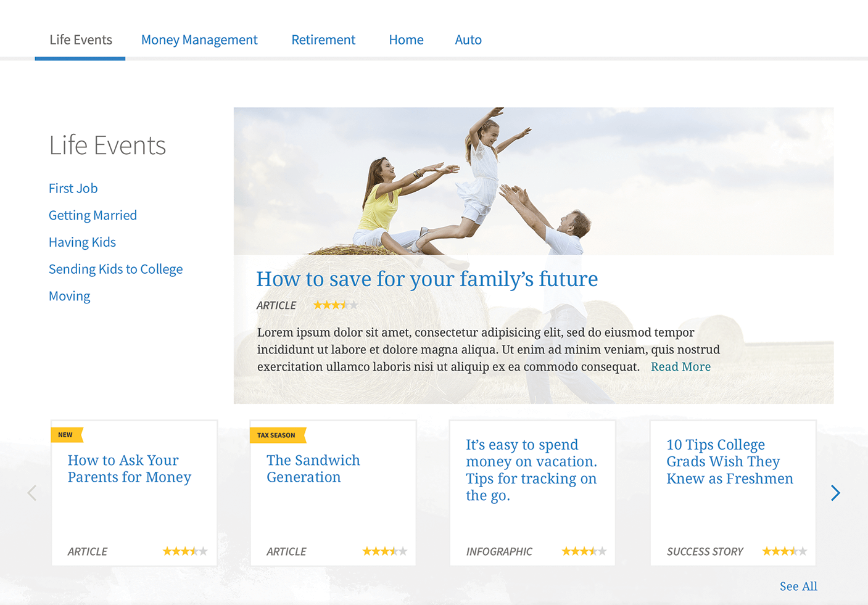Select Sending Kids to College link
Image resolution: width=868 pixels, height=605 pixels.
point(115,270)
